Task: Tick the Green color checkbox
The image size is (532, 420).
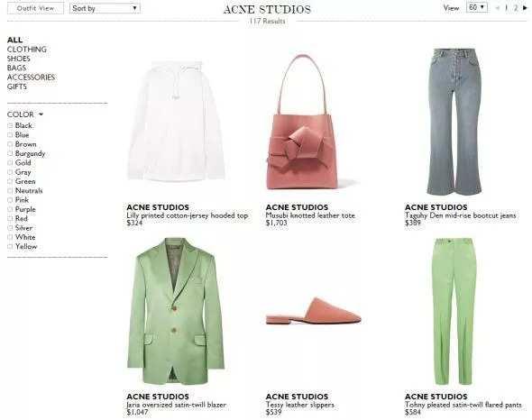Action: [10, 181]
